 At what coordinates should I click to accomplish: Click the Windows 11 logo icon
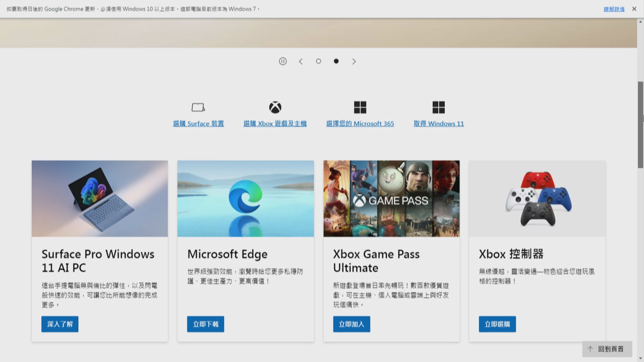coord(438,107)
